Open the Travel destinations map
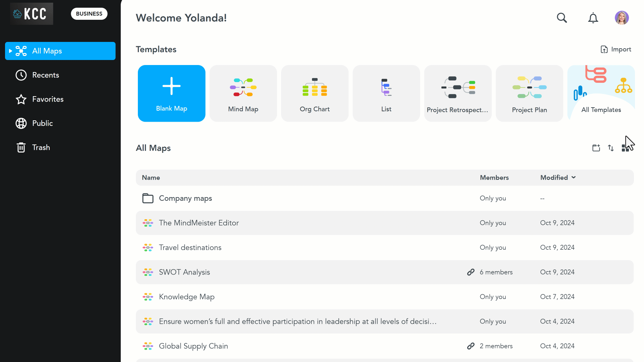 pos(190,248)
